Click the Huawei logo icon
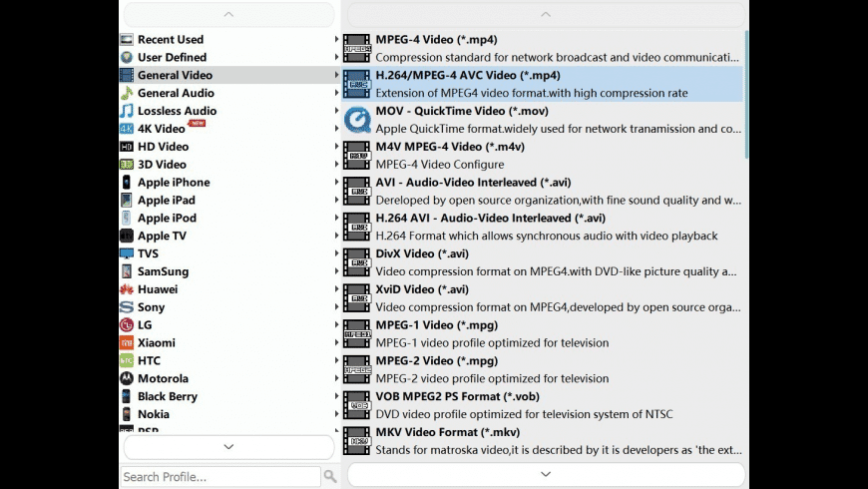Screen dimensions: 868x489 click(127, 289)
